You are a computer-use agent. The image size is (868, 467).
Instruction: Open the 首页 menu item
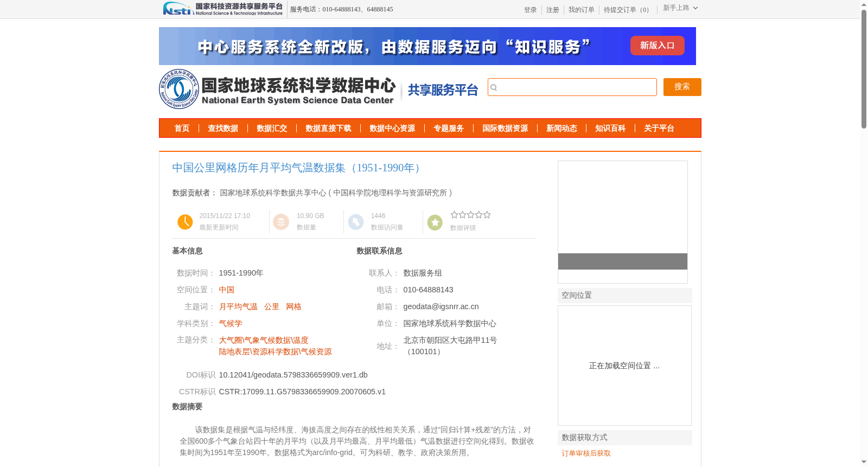182,129
